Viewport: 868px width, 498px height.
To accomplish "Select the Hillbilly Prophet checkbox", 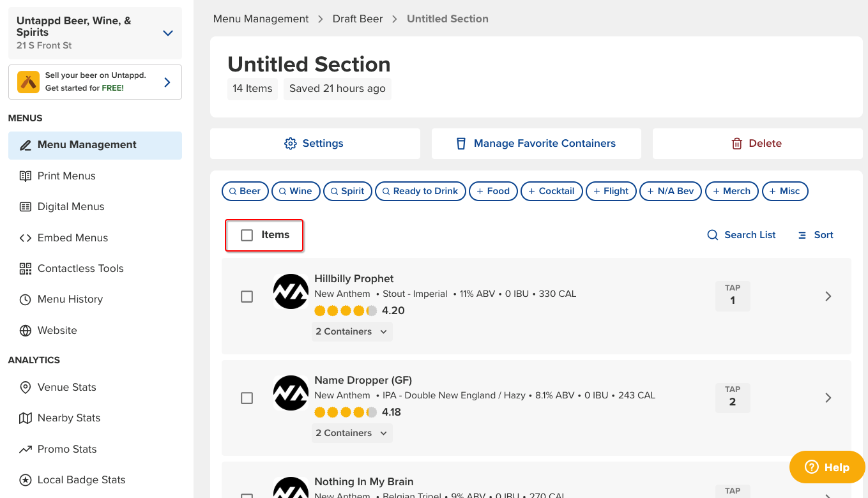I will click(247, 297).
